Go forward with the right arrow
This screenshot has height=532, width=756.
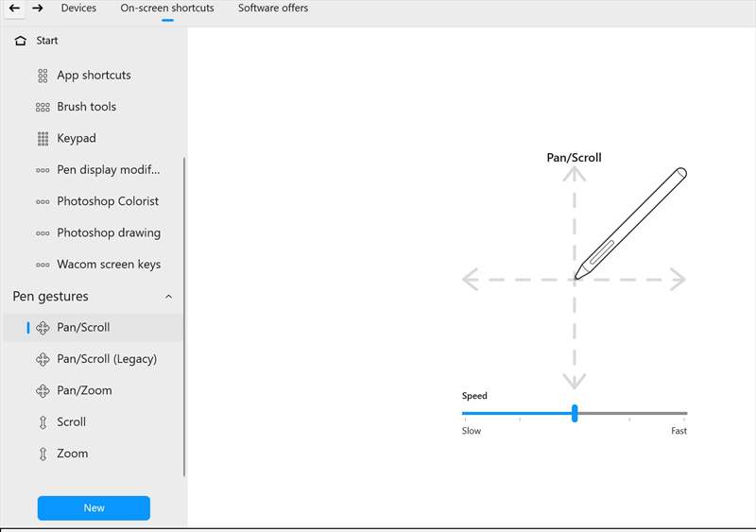(38, 8)
